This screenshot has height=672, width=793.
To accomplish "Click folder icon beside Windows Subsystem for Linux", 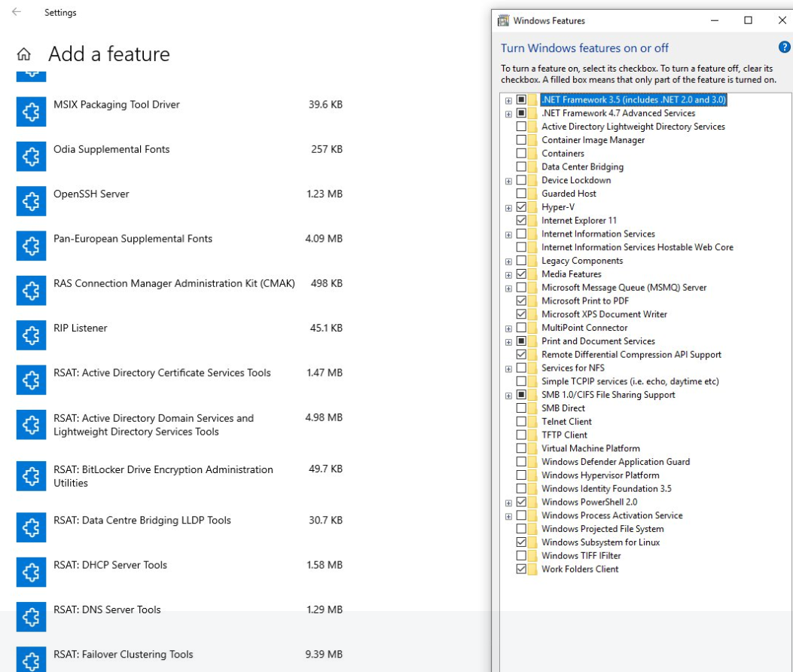I will [x=532, y=542].
